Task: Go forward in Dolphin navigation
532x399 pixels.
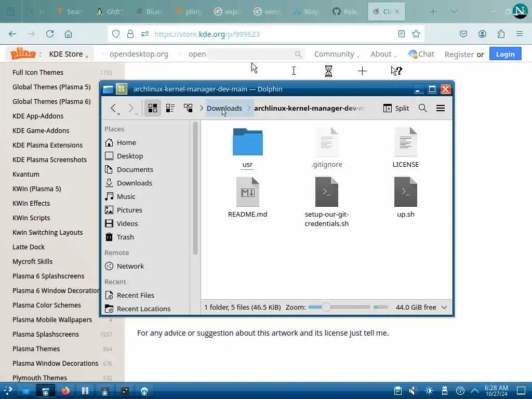Action: (x=130, y=108)
